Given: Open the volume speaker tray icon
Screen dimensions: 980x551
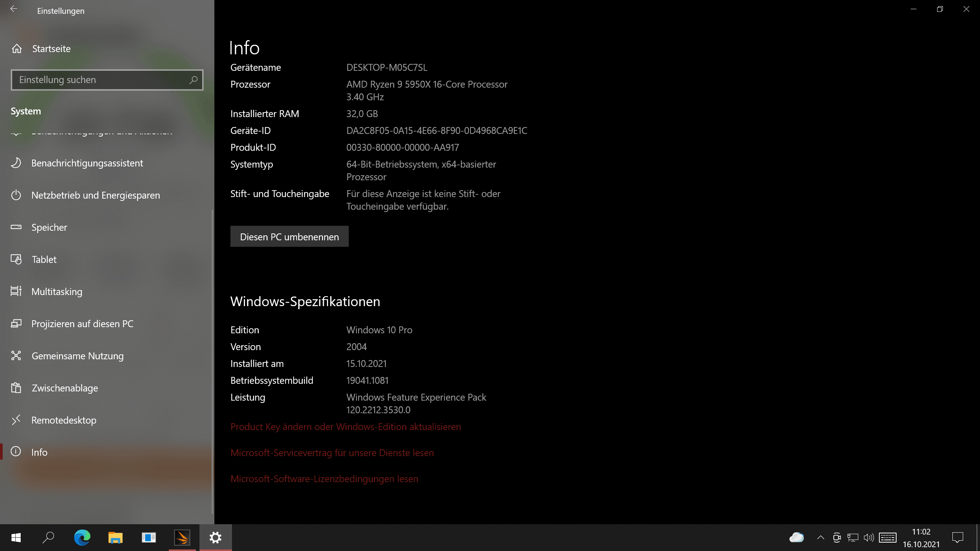Looking at the screenshot, I should click(869, 538).
